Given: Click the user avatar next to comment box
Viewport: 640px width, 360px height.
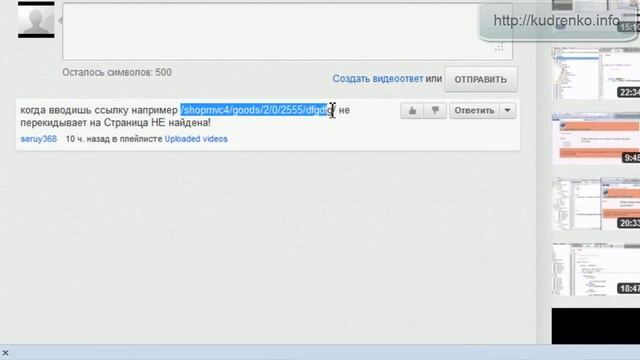Looking at the screenshot, I should point(36,20).
